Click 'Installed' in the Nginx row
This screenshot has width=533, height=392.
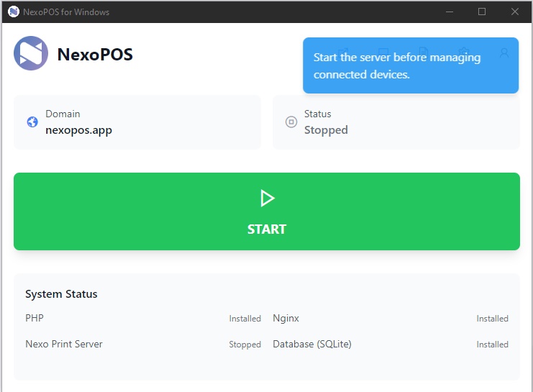(492, 319)
